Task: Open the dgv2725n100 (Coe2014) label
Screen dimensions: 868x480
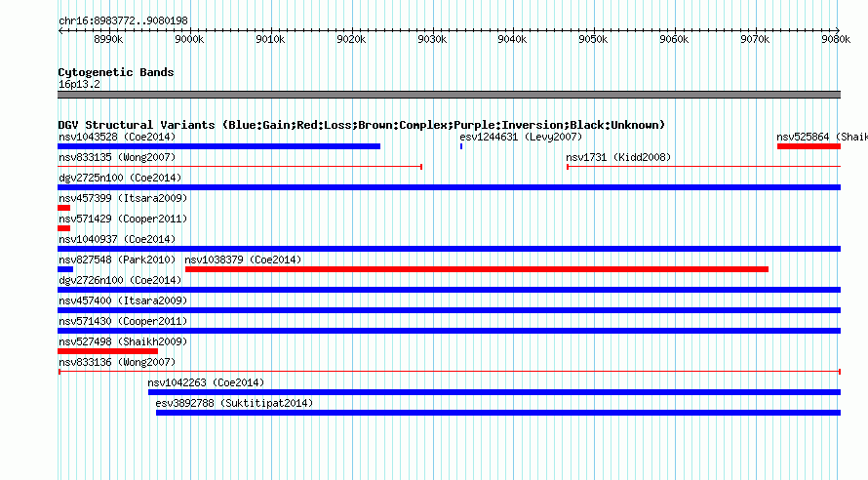Action: [120, 178]
